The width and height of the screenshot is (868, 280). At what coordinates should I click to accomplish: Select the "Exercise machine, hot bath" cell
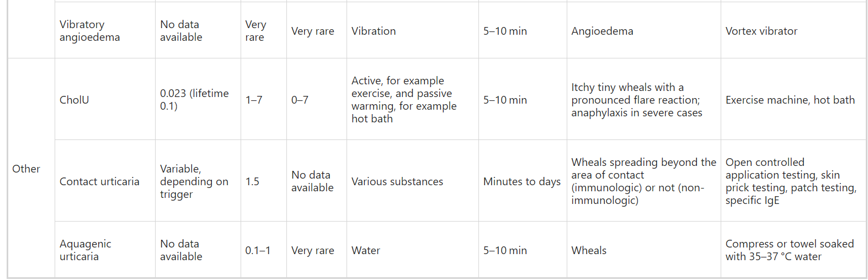tap(790, 100)
